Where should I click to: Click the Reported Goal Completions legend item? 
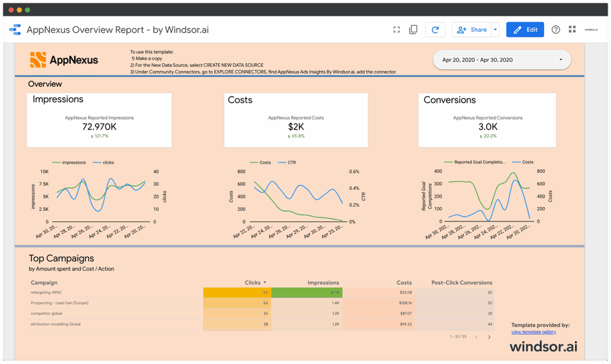(x=475, y=162)
